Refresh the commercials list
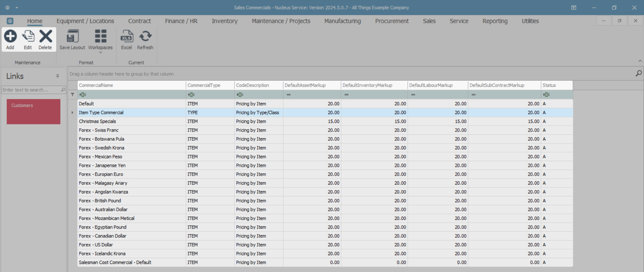Viewport: 644px width, 272px height. coord(145,40)
